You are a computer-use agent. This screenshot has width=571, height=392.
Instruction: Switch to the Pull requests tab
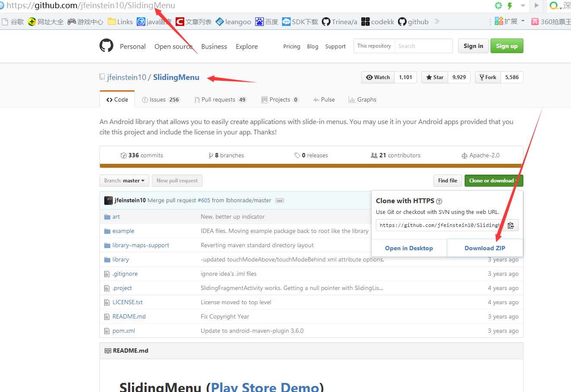click(x=220, y=99)
